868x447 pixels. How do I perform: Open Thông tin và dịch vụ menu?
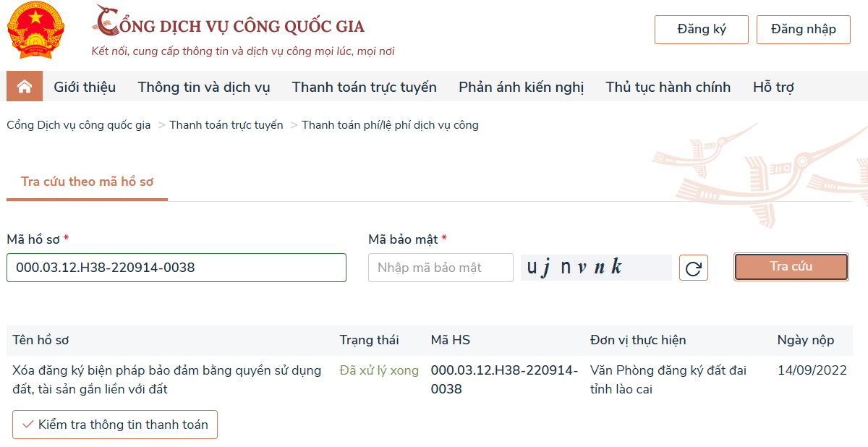[x=204, y=88]
